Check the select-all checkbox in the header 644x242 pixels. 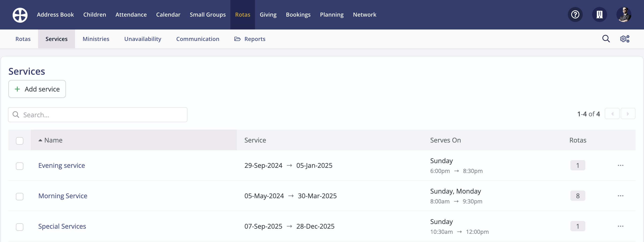pos(19,141)
